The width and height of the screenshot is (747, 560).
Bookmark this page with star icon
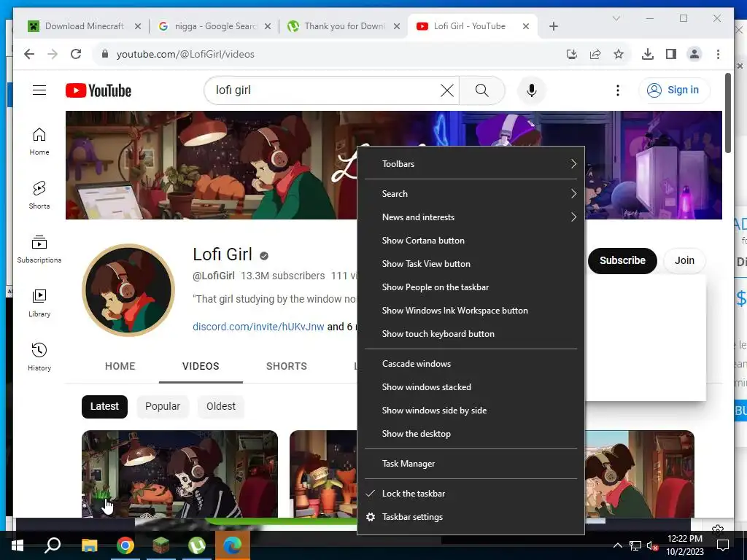coord(619,54)
